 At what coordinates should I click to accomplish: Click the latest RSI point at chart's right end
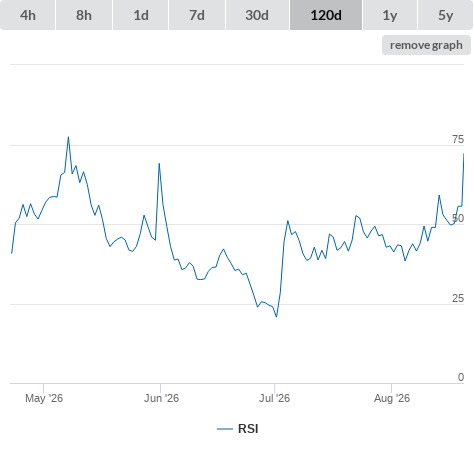coord(463,154)
